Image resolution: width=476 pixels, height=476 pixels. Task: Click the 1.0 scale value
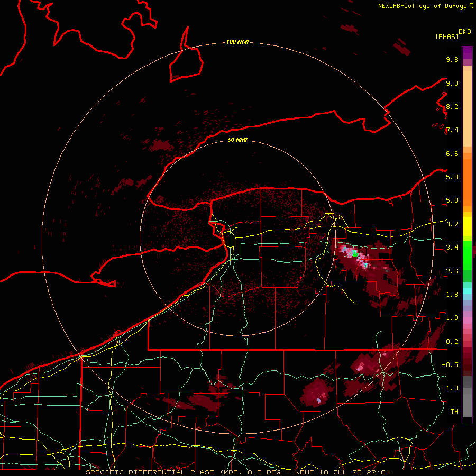(452, 318)
